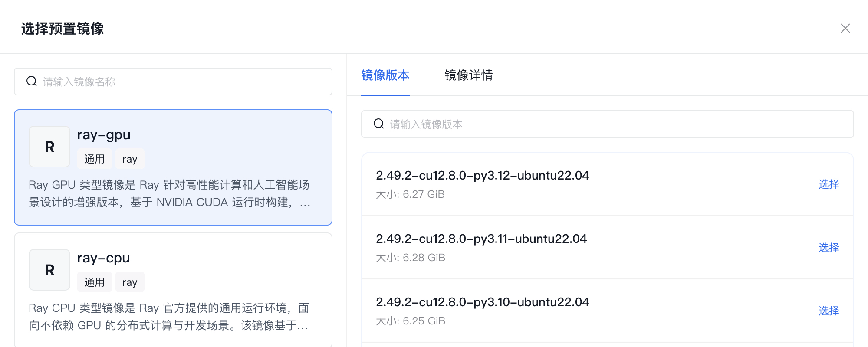Click the 通用 tag on ray-gpu
Viewport: 868px width, 347px height.
click(x=95, y=159)
